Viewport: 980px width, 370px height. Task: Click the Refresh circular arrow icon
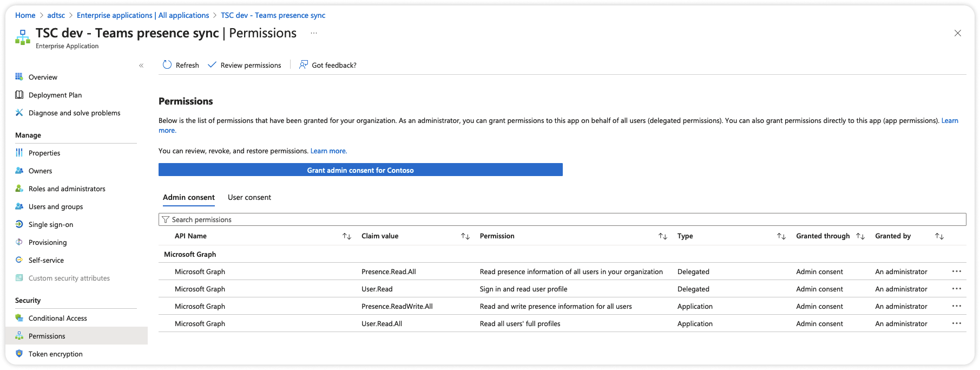pos(167,65)
